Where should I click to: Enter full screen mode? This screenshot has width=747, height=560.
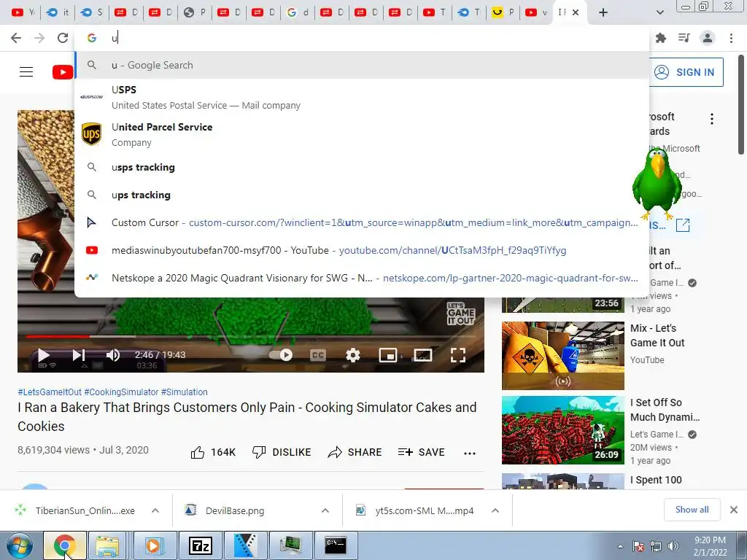point(458,355)
